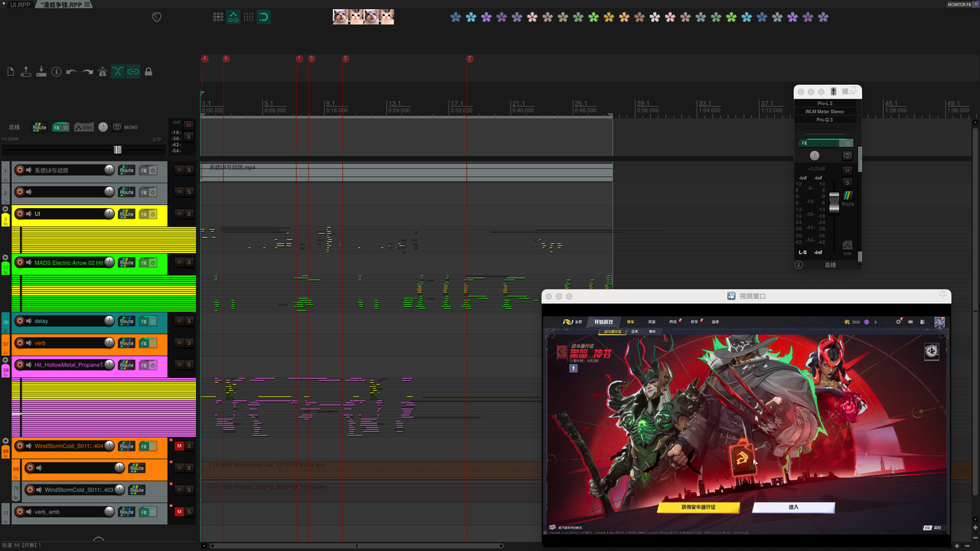Arm recording on WindStormCold_S011..403 track
This screenshot has width=980, height=551.
30,490
